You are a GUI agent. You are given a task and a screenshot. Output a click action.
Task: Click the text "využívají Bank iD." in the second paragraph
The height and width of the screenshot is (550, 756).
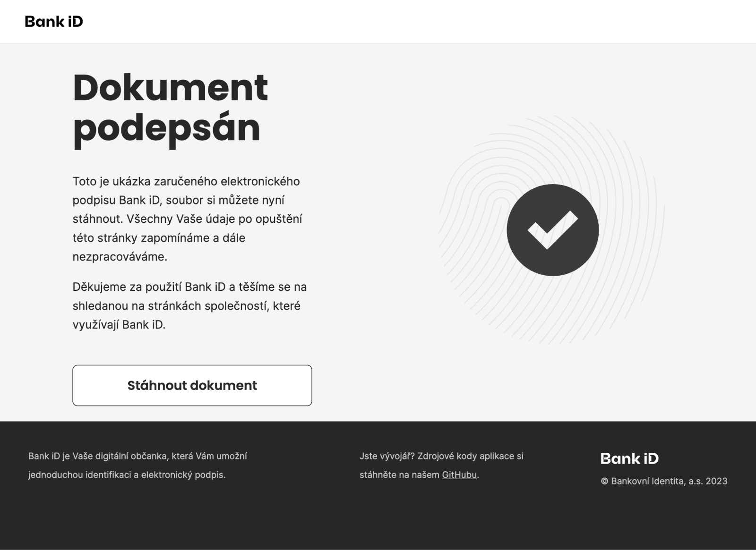(119, 325)
